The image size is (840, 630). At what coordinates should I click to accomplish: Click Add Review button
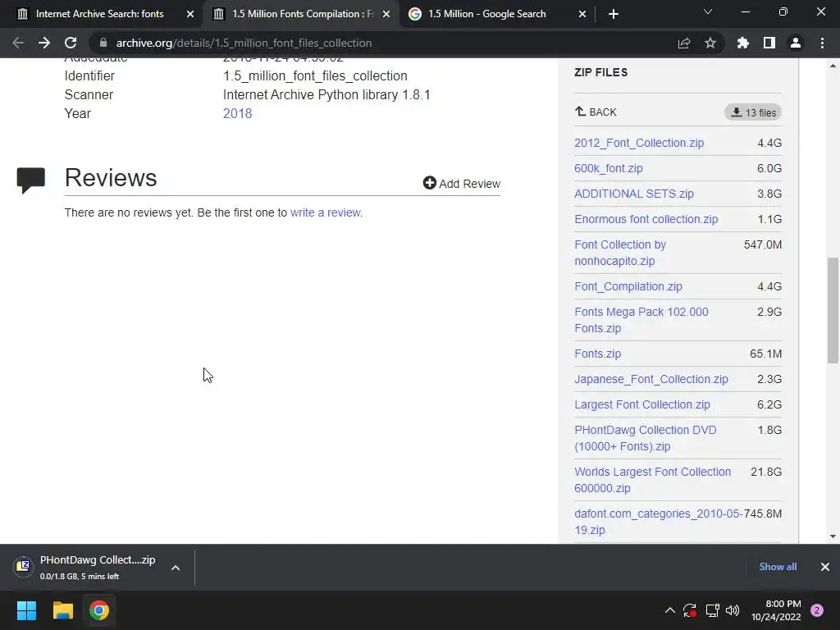click(461, 183)
